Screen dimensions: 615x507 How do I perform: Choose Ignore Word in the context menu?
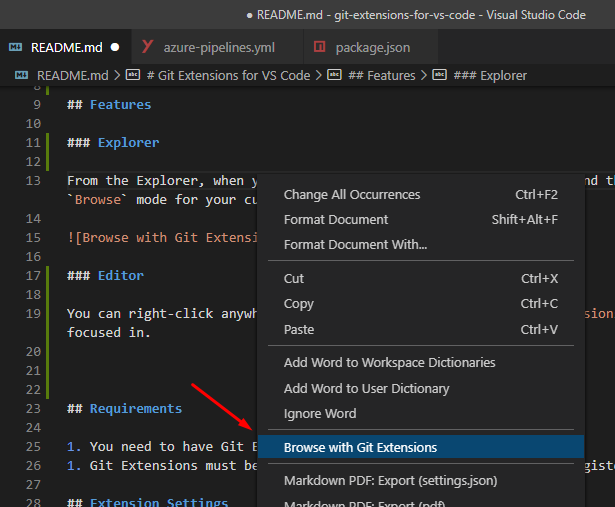click(x=421, y=414)
